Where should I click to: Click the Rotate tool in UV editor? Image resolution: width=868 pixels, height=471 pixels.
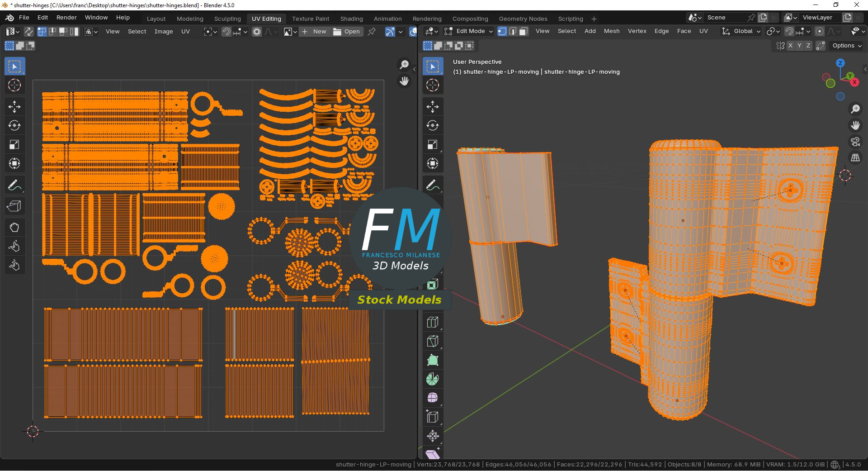pos(14,125)
